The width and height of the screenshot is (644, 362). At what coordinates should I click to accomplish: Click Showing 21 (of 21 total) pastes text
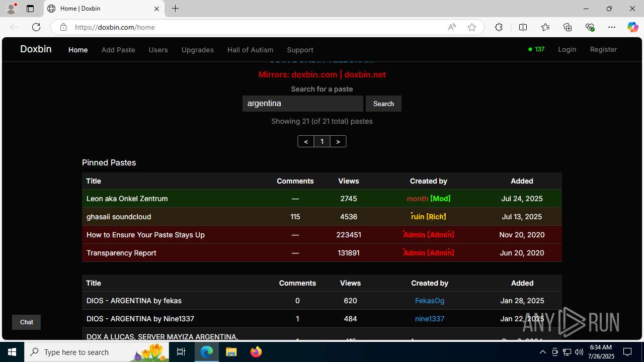click(322, 121)
